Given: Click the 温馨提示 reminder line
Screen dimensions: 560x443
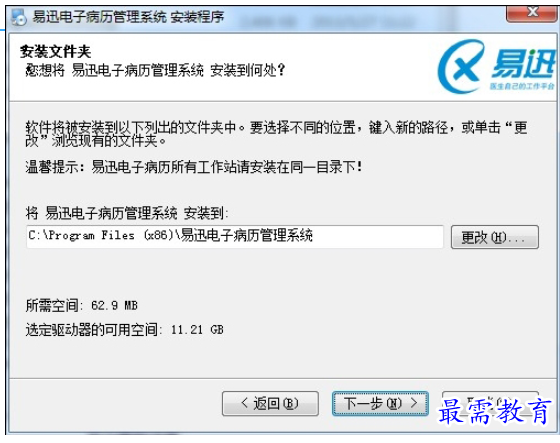Looking at the screenshot, I should 194,167.
